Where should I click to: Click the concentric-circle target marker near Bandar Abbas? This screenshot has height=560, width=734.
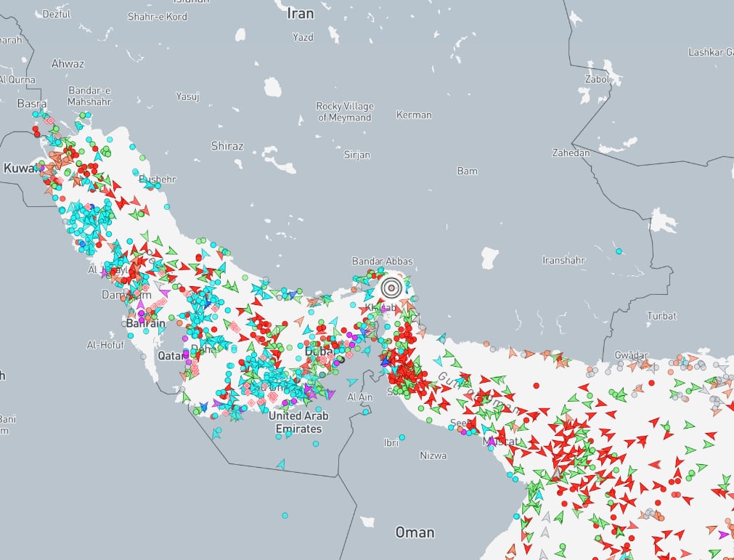tap(391, 288)
